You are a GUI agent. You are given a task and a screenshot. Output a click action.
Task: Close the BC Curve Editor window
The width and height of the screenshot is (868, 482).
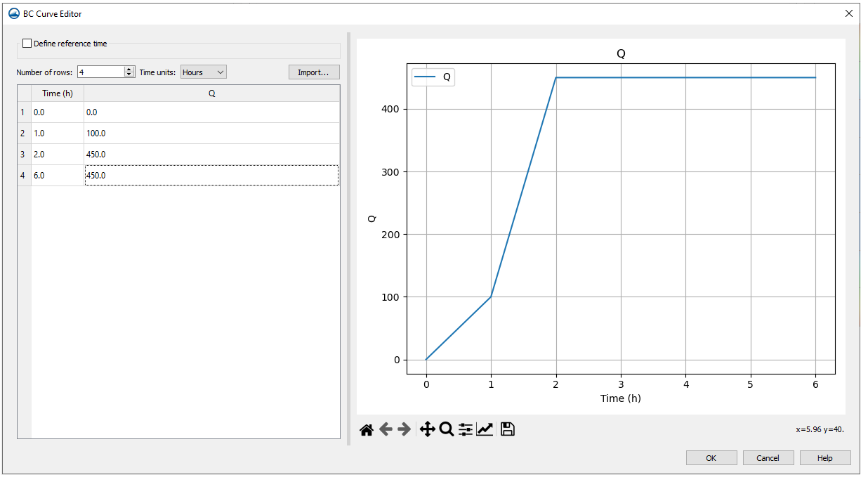pyautogui.click(x=849, y=13)
